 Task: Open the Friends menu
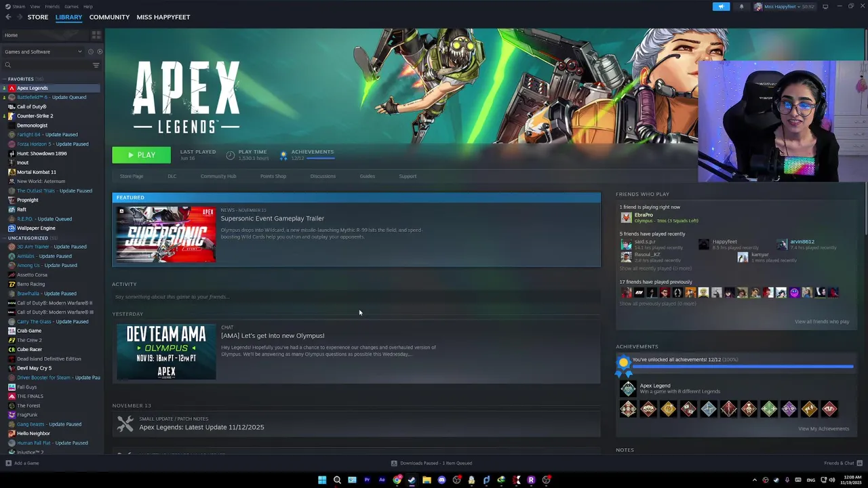click(x=52, y=7)
